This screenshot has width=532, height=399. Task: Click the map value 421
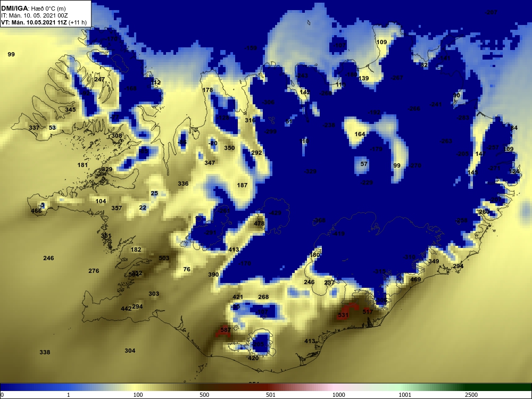237,297
